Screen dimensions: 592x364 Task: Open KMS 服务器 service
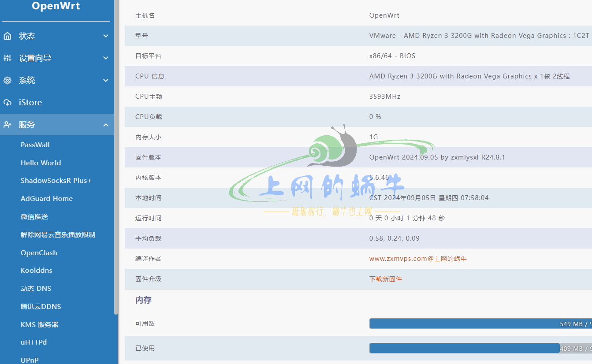[40, 325]
